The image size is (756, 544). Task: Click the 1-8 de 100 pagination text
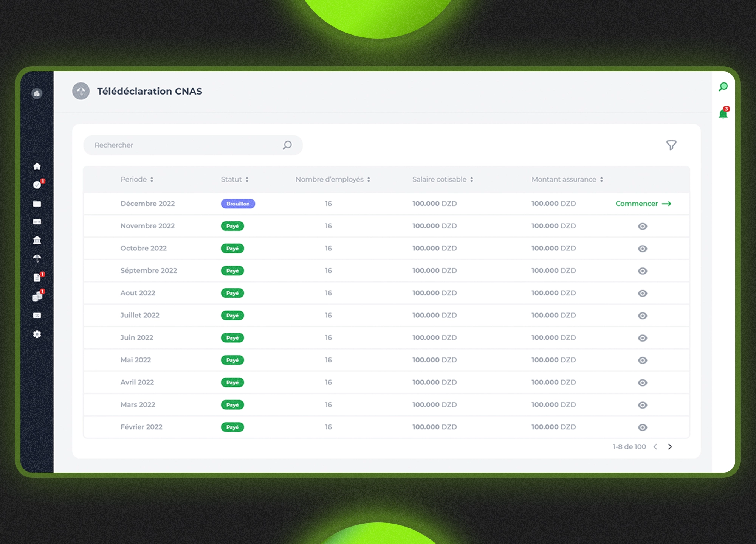point(629,447)
